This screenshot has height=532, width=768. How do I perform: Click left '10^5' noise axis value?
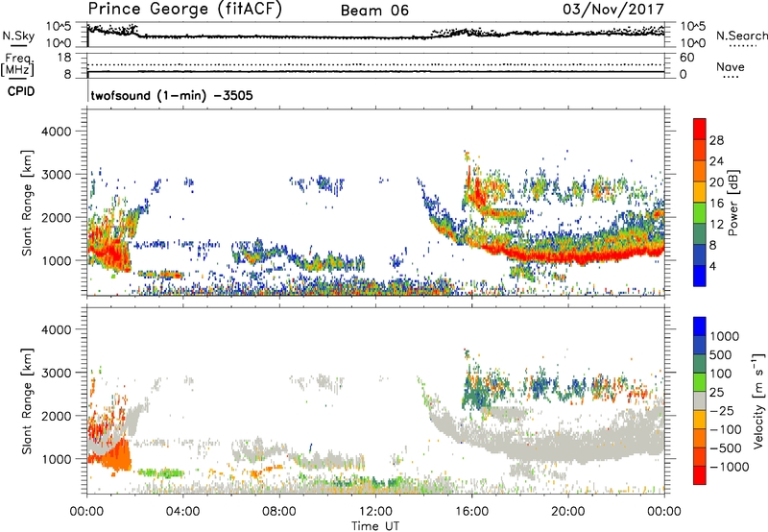tap(60, 26)
